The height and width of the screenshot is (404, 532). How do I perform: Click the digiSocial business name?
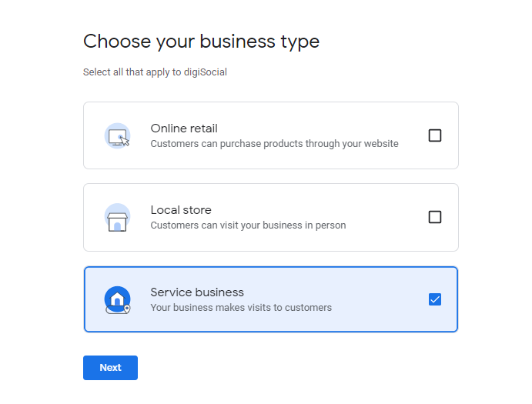(x=205, y=72)
